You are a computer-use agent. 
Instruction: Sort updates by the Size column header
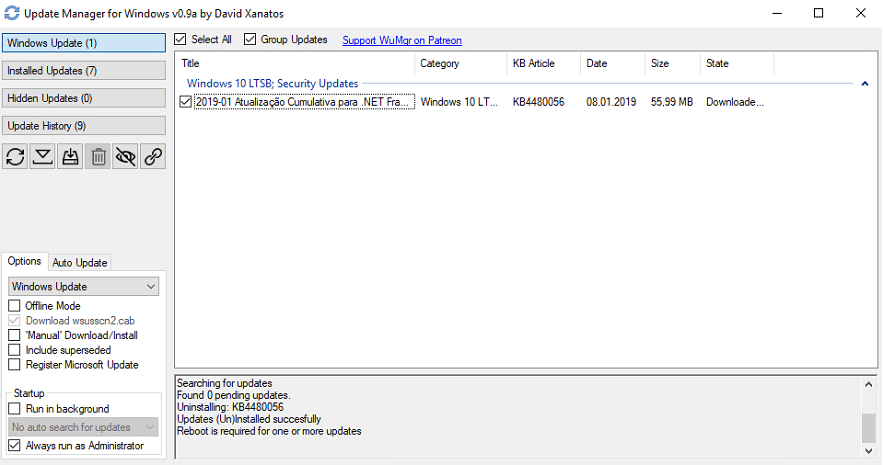coord(672,64)
